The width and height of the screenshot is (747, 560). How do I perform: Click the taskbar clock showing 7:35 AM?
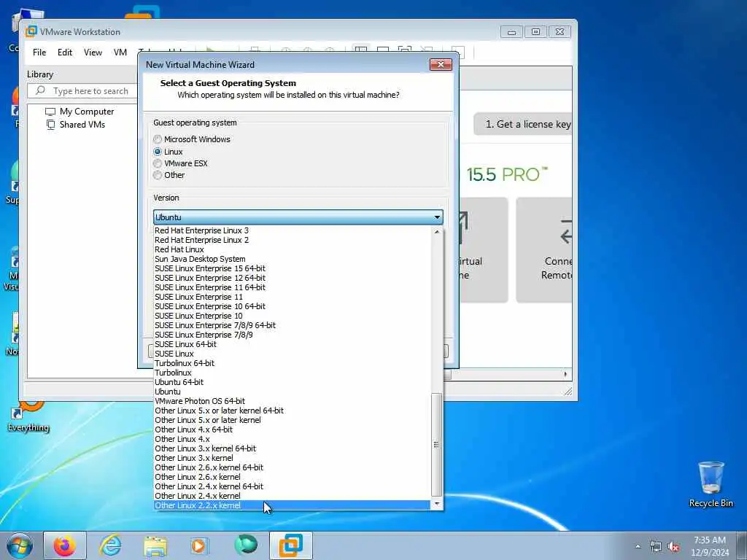click(x=710, y=545)
